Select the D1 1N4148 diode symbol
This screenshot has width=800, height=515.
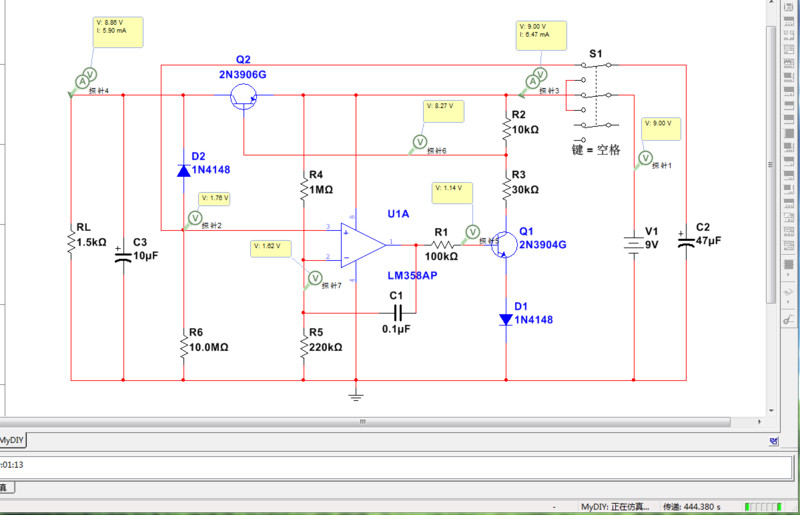(x=506, y=319)
